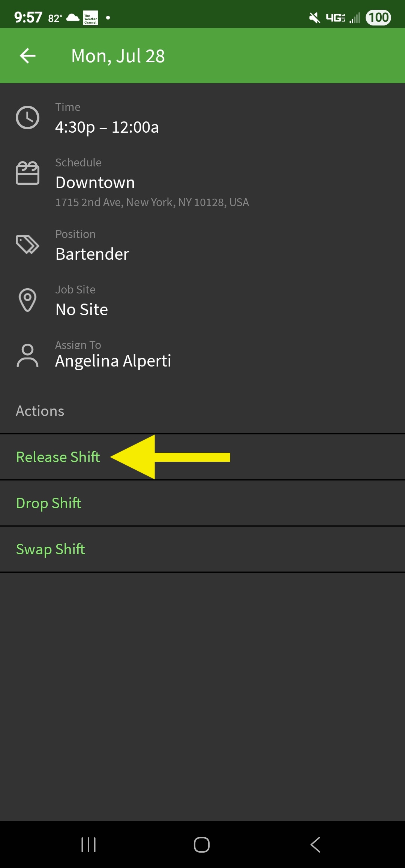Tap the muted sound icon in the status bar
The width and height of the screenshot is (405, 868).
pos(313,16)
